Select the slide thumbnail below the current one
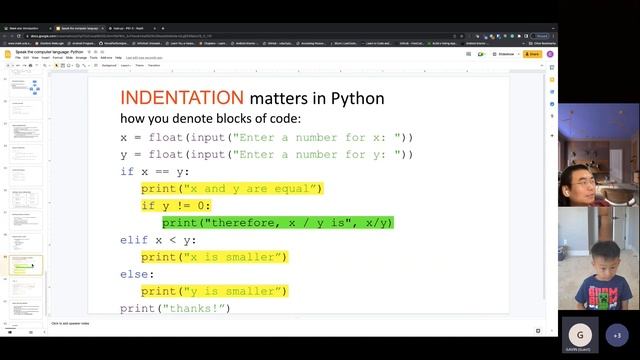The width and height of the screenshot is (640, 360). coord(26,287)
